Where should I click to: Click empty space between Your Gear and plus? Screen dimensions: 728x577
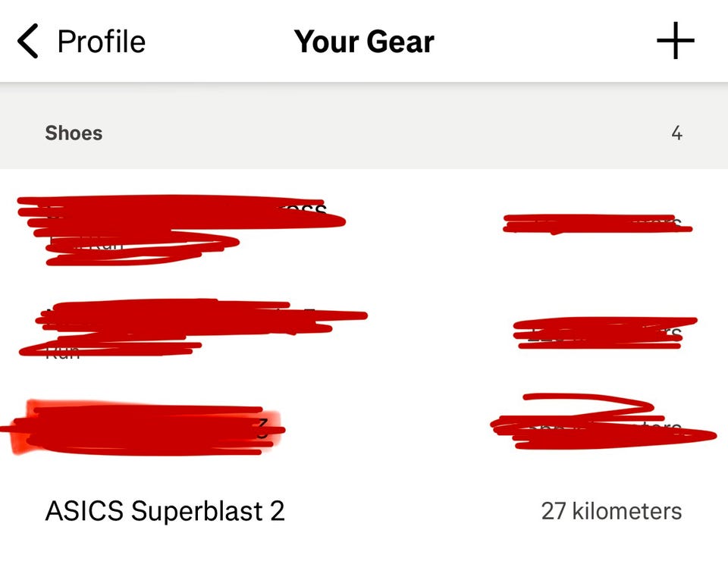(x=546, y=41)
